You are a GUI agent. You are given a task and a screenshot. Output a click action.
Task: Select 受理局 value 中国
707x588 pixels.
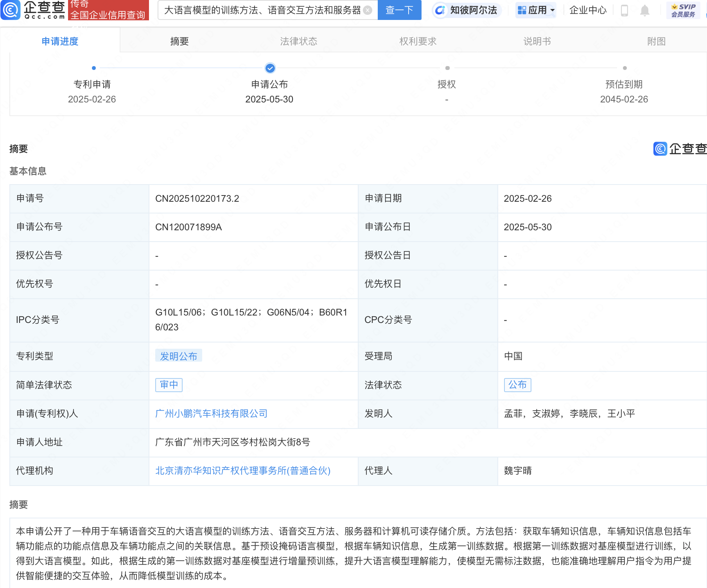(513, 356)
